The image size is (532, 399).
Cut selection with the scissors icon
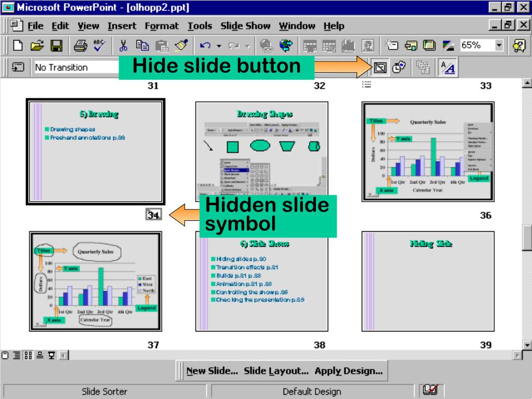pos(123,45)
